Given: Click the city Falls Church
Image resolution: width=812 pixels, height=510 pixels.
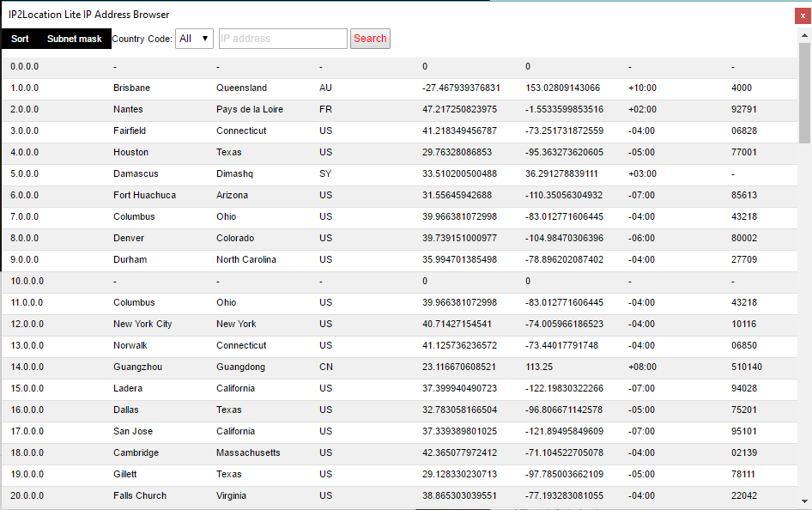Looking at the screenshot, I should 140,496.
